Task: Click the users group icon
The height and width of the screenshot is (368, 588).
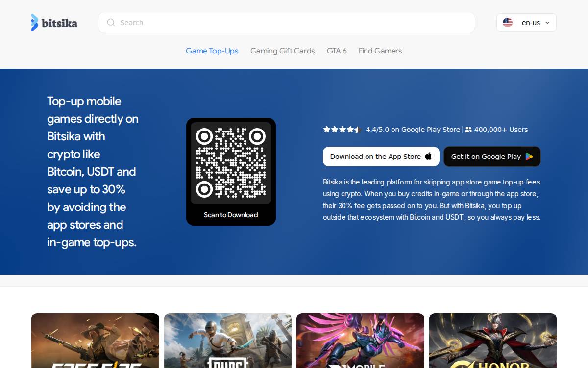Action: (468, 130)
